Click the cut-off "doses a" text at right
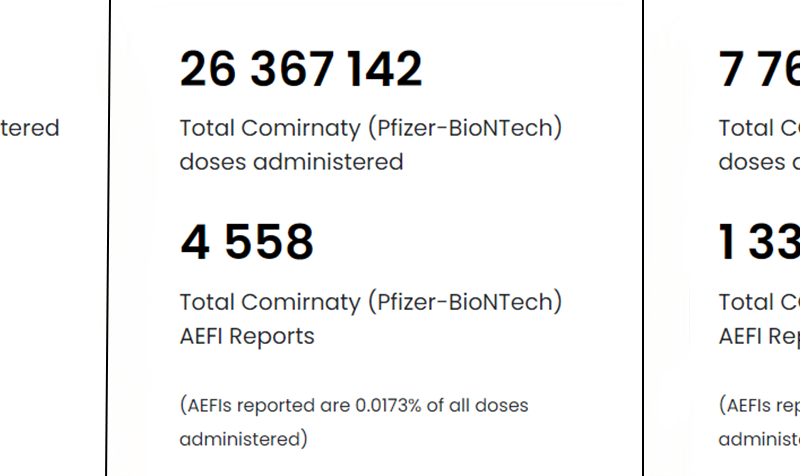 point(760,162)
